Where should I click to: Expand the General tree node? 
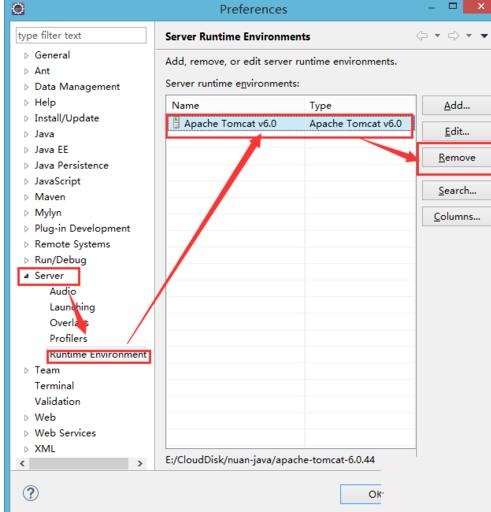(26, 55)
